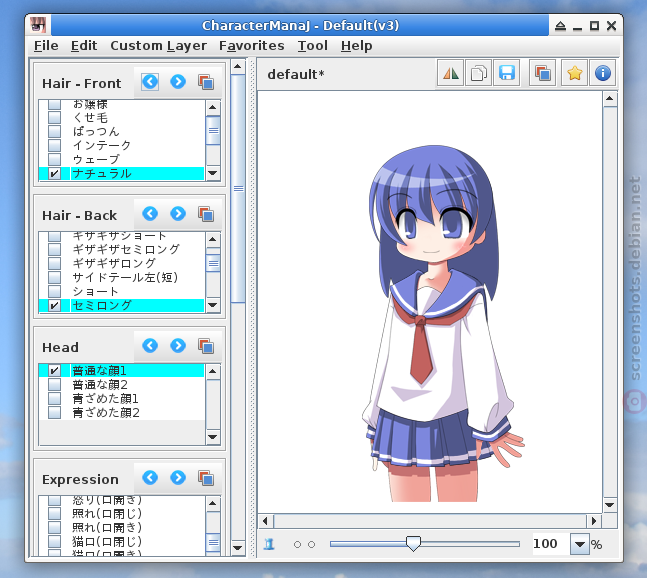
Task: Toggle checkbox for くせ毛 hair front
Action: [54, 118]
